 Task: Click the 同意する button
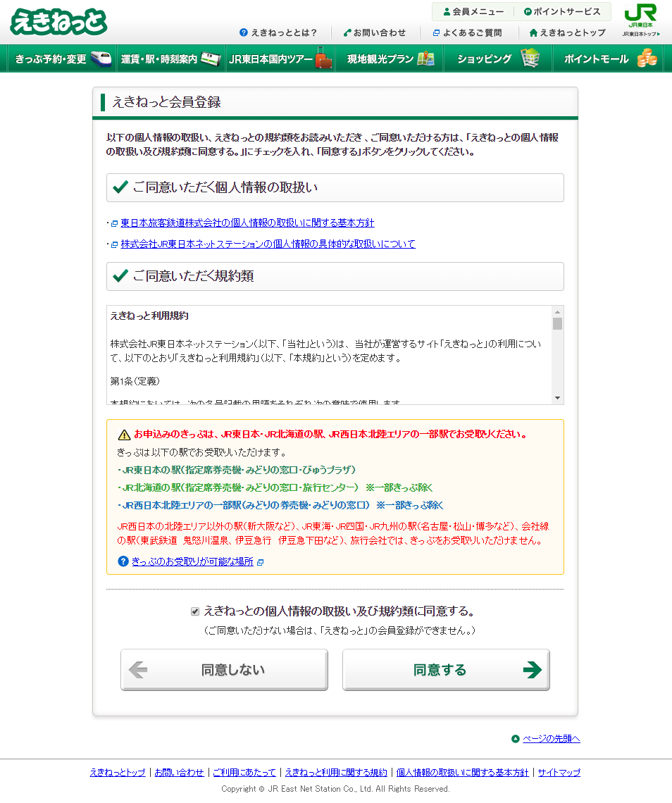point(446,670)
